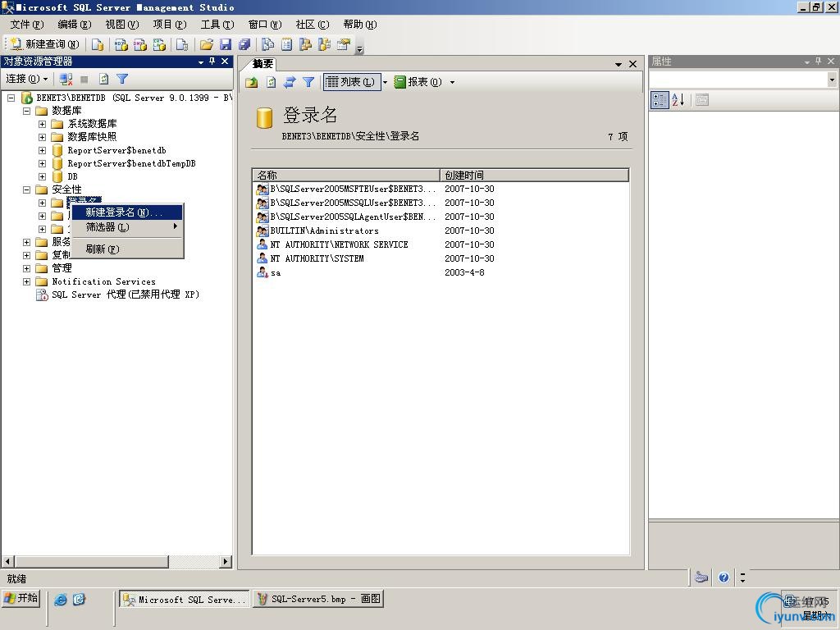Image resolution: width=840 pixels, height=630 pixels.
Task: Click the Object Explorer toolbar icon
Action: point(305,44)
